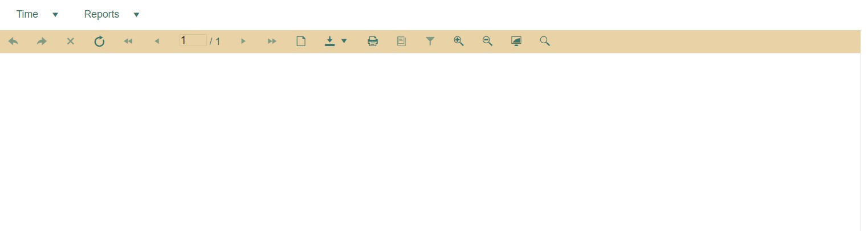Click the page number input field
The height and width of the screenshot is (231, 868).
(193, 40)
